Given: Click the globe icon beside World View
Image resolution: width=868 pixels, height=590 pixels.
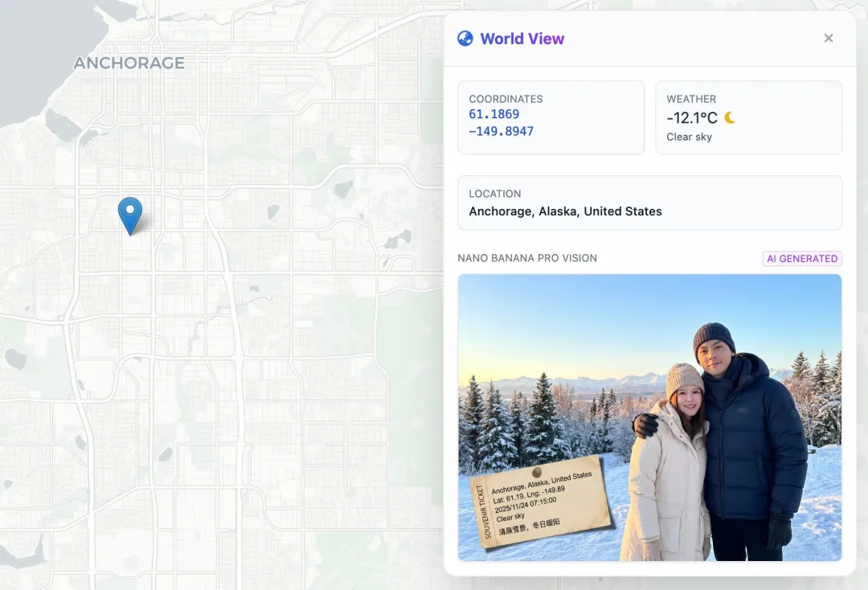Looking at the screenshot, I should click(x=465, y=39).
